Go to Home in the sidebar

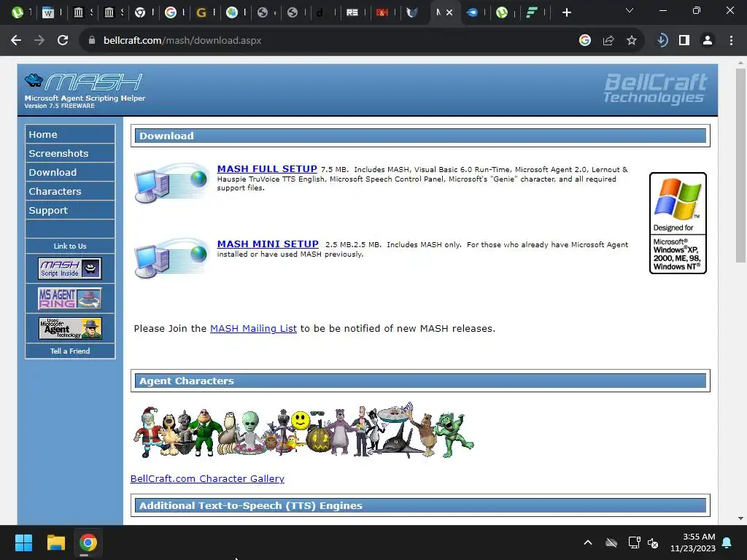tap(70, 134)
